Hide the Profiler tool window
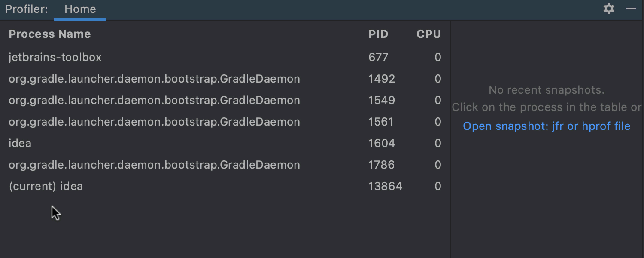644x258 pixels. click(631, 9)
